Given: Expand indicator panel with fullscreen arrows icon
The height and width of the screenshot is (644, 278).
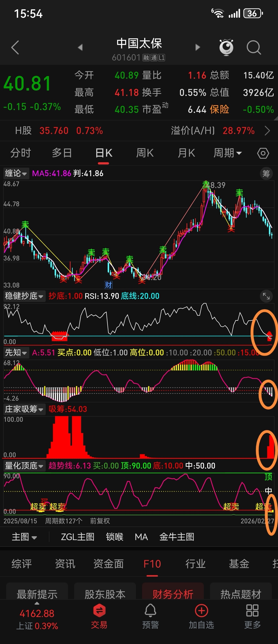Looking at the screenshot, I should coord(266,296).
